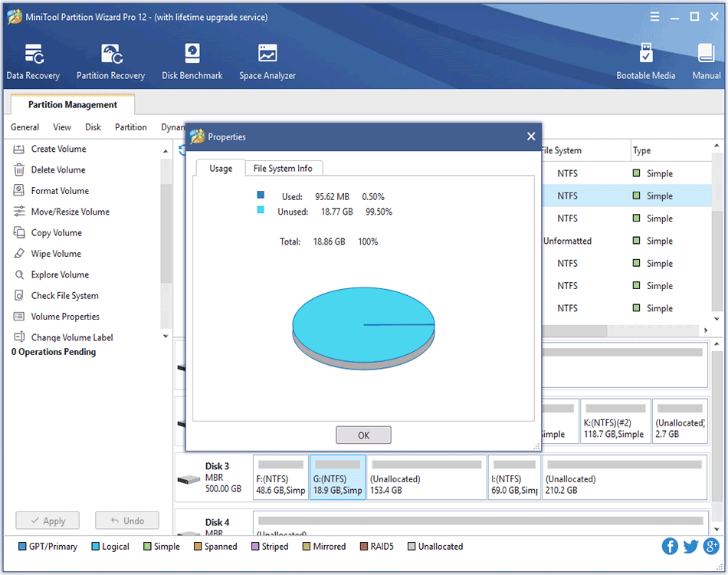
Task: Click the Check File System icon
Action: click(x=18, y=295)
